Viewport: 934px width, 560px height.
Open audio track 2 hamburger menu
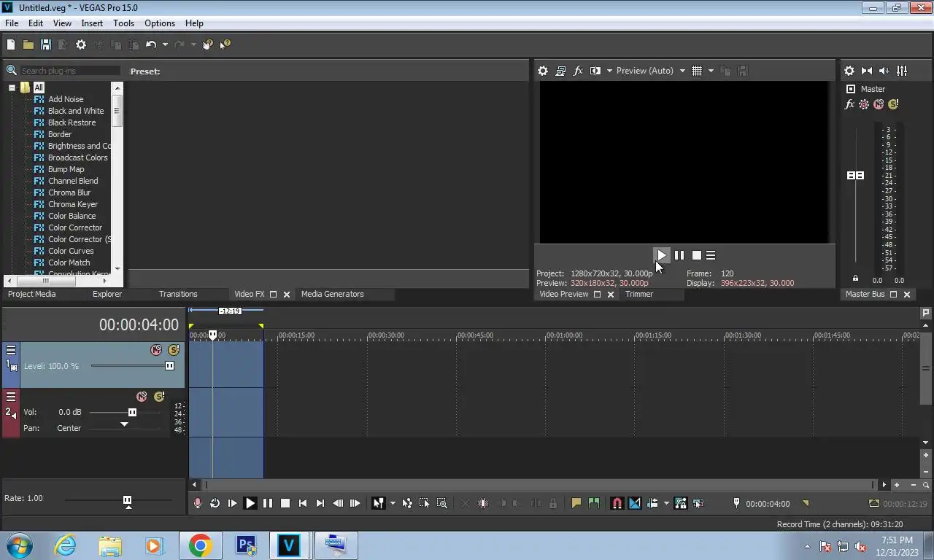click(11, 397)
